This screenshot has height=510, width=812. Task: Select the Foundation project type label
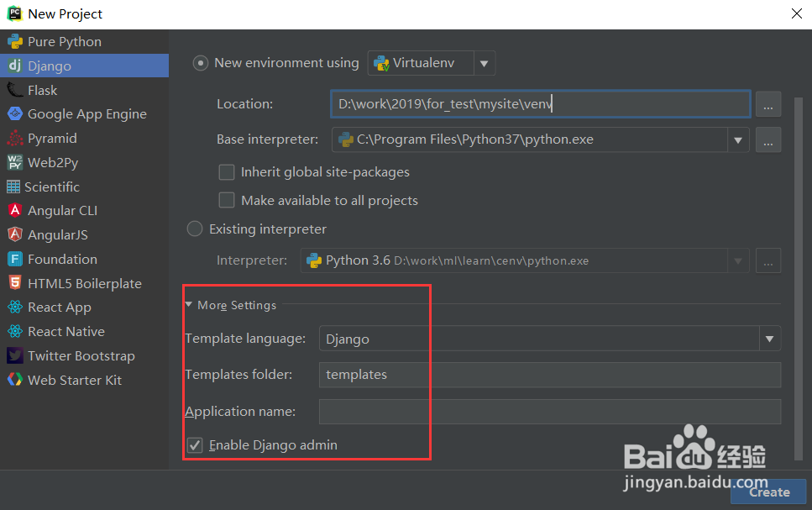(63, 259)
